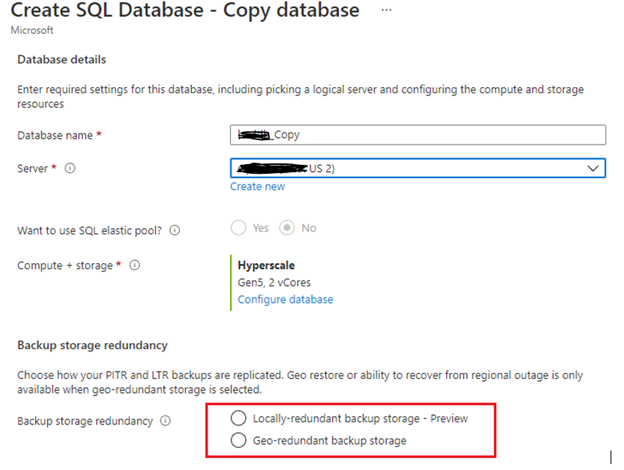Select Yes for SQL elastic pool
Image resolution: width=624 pixels, height=470 pixels.
point(239,228)
